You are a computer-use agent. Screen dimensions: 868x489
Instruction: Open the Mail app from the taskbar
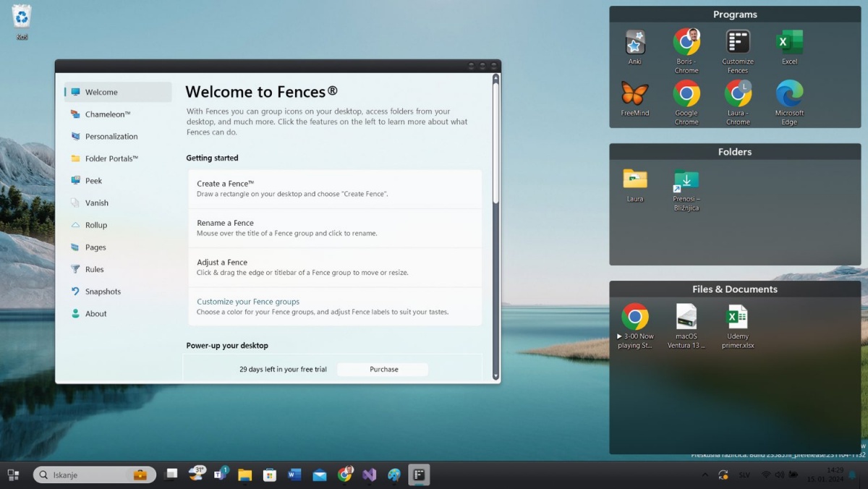point(320,475)
